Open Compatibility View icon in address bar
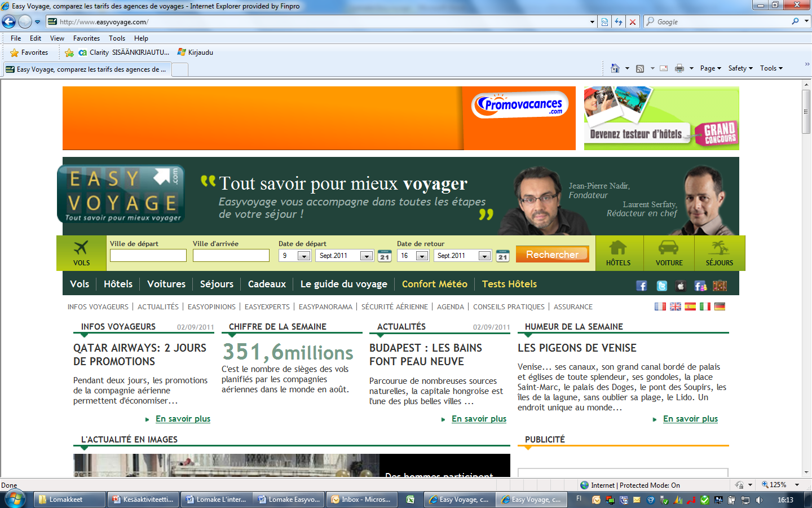 coord(604,21)
